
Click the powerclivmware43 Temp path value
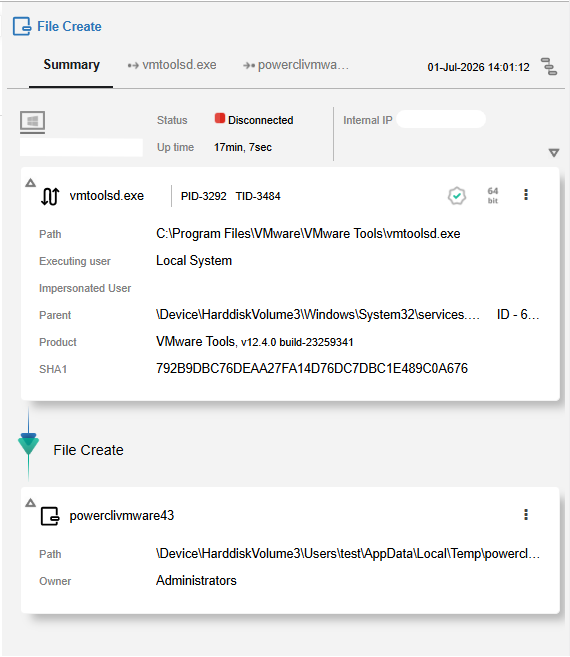click(x=348, y=554)
